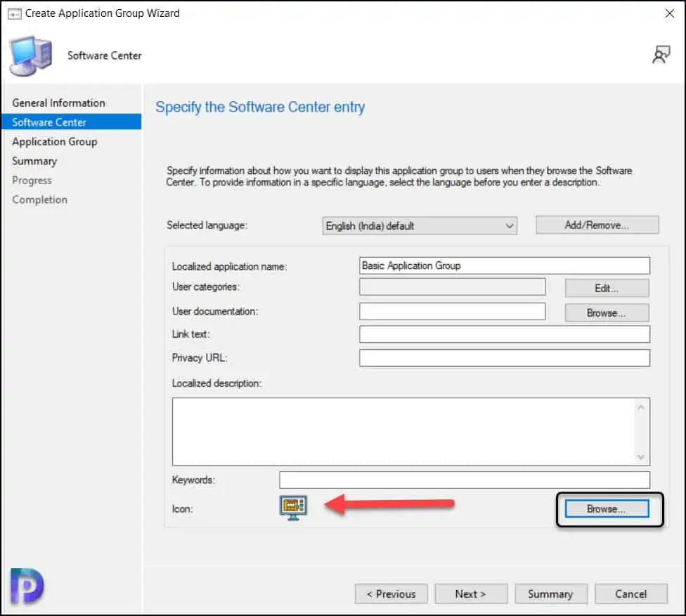
Task: Click Edit for User categories
Action: click(x=607, y=288)
